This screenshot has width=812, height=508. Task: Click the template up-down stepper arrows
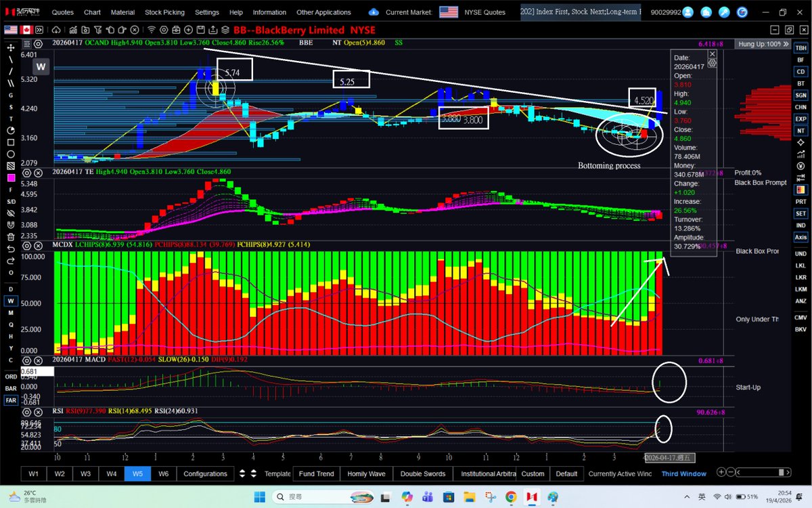coord(254,473)
